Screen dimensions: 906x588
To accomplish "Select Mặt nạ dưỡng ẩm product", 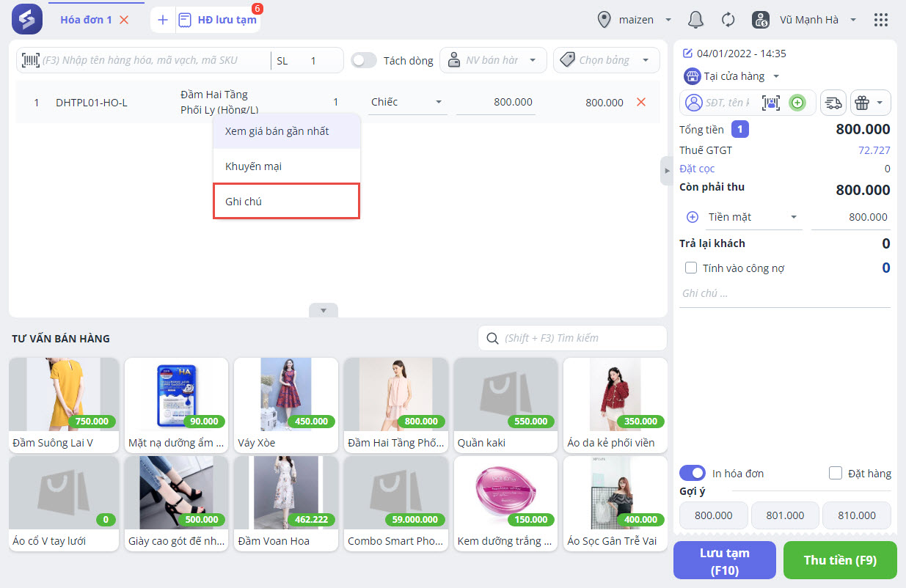I will pyautogui.click(x=176, y=405).
